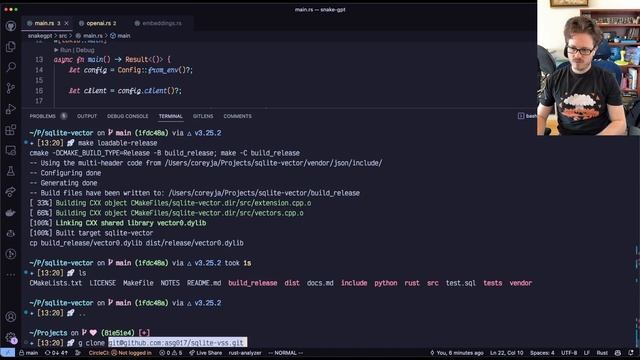640x360 pixels.
Task: Click the src breadcrumb segment
Action: tap(63, 36)
